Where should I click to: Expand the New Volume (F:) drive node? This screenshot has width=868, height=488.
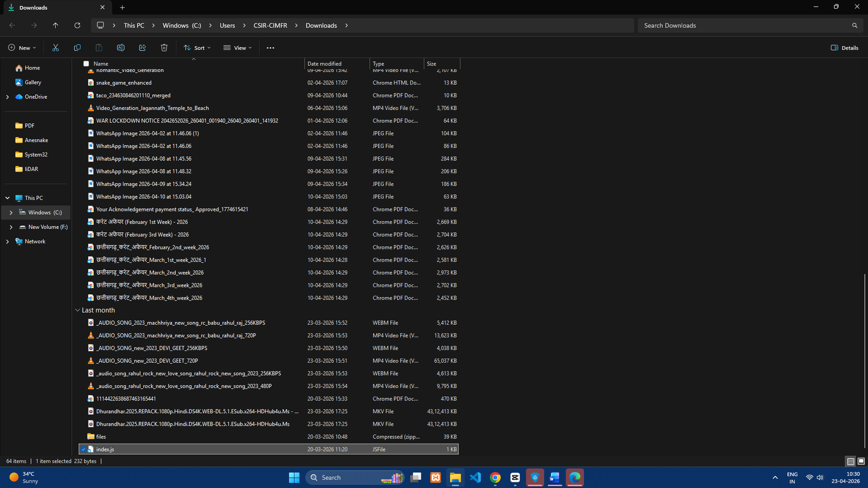click(x=11, y=227)
